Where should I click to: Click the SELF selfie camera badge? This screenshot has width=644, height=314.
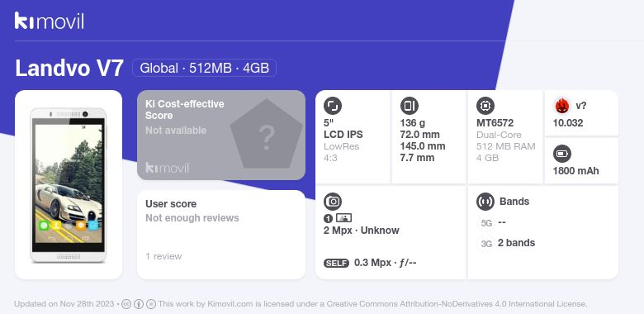point(336,263)
